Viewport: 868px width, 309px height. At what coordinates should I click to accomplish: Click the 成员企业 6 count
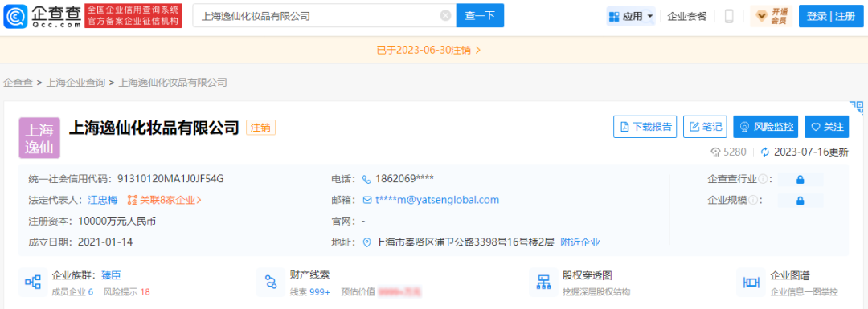[x=72, y=291]
